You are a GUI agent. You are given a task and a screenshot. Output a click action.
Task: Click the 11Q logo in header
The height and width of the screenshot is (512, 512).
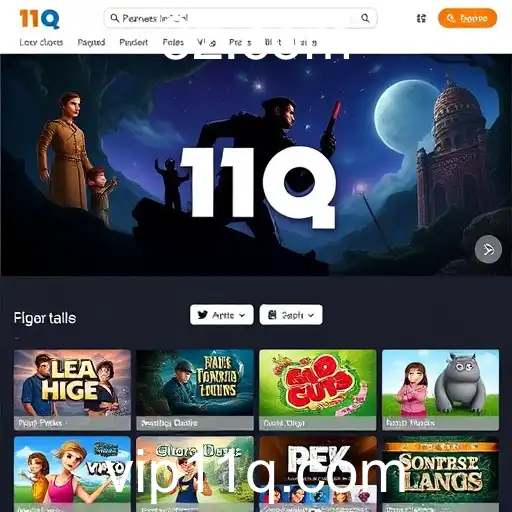point(39,18)
